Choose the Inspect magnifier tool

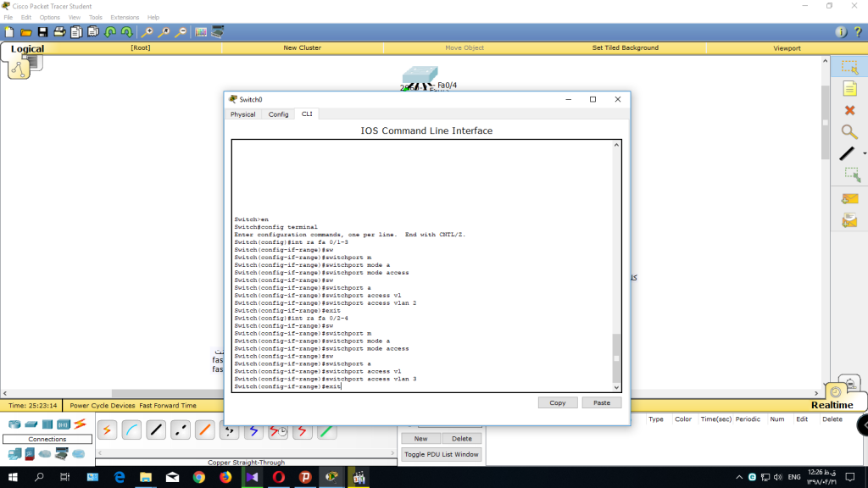pyautogui.click(x=849, y=131)
